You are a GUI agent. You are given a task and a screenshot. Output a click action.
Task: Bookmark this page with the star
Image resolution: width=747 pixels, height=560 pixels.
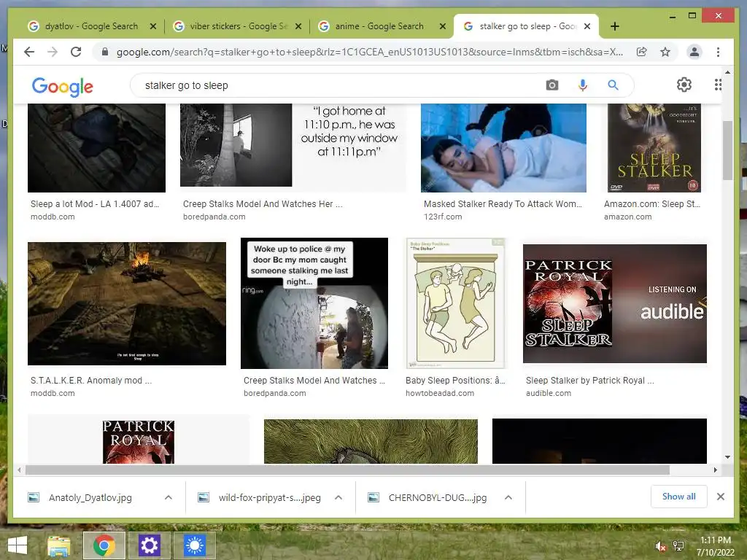click(665, 52)
